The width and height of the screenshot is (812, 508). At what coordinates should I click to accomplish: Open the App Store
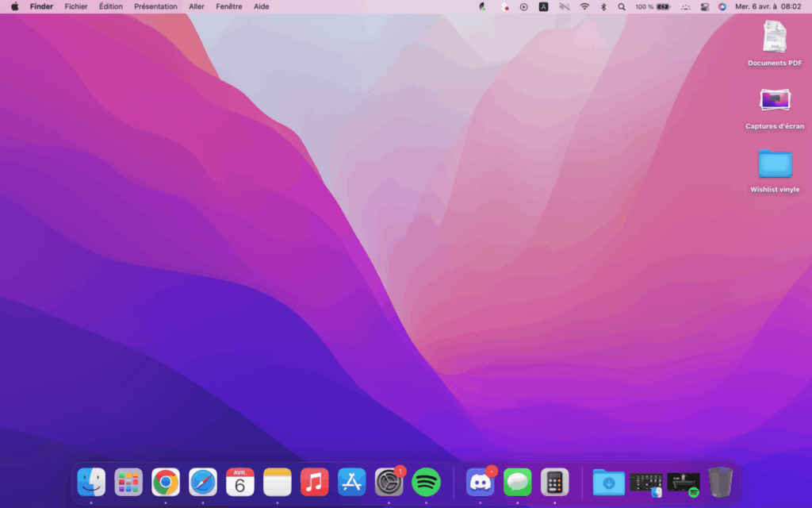click(351, 482)
